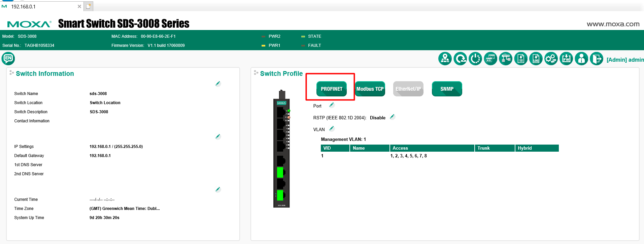Click the Access column header

(432, 148)
